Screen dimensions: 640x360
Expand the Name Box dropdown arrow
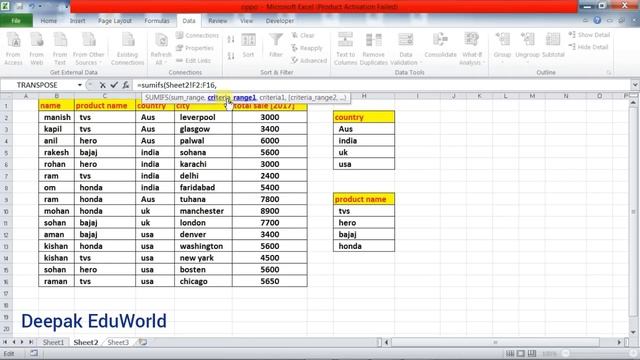(80, 85)
